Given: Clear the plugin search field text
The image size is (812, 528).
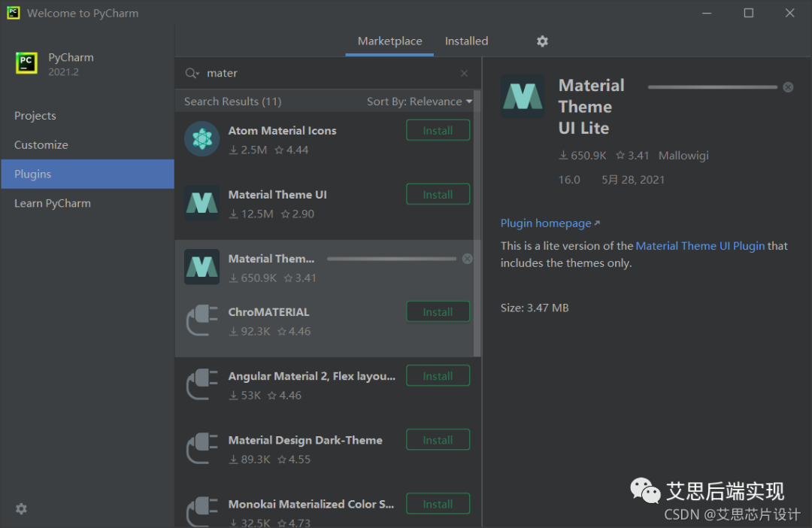Looking at the screenshot, I should 464,73.
